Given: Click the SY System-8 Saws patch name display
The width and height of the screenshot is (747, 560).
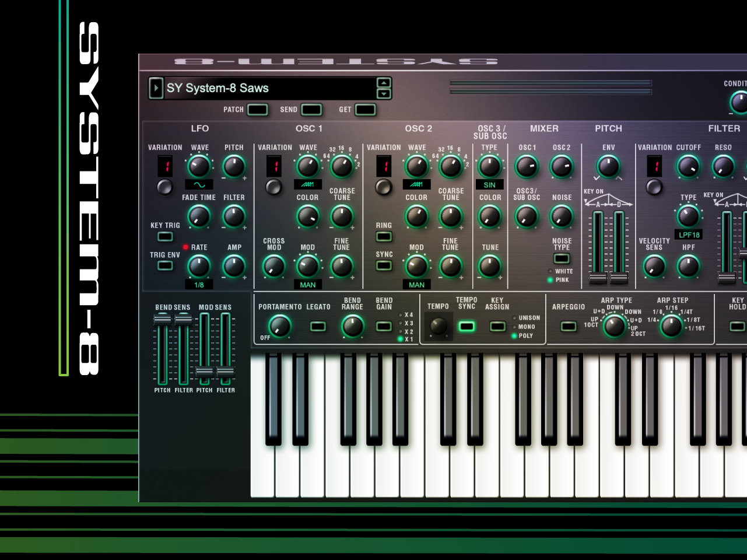Looking at the screenshot, I should click(x=270, y=88).
